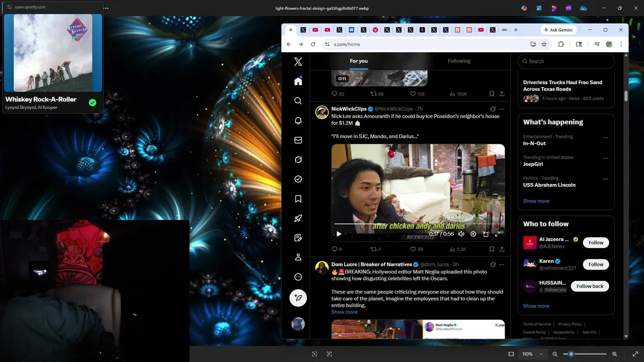The width and height of the screenshot is (644, 362).
Task: Mute the video volume
Action: 461,234
